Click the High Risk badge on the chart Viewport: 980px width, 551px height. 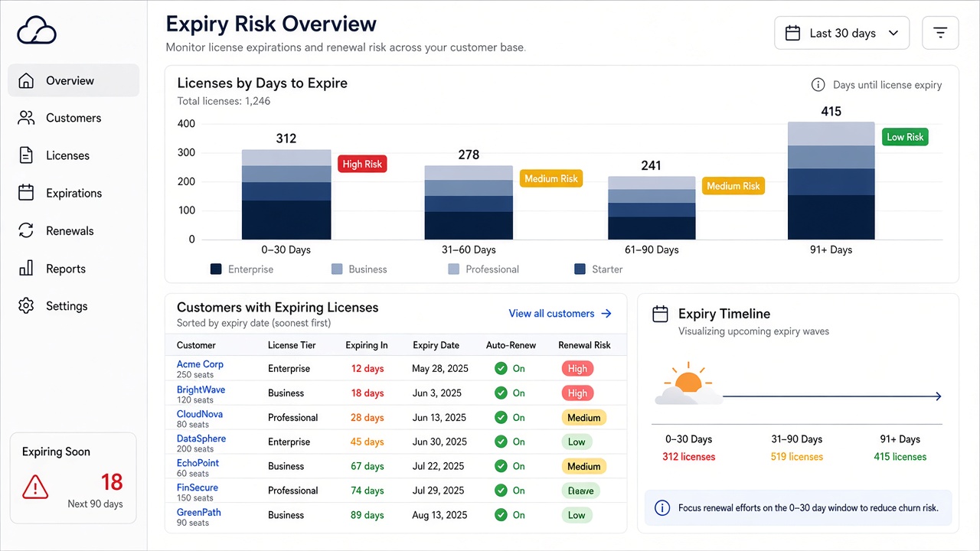(x=362, y=164)
